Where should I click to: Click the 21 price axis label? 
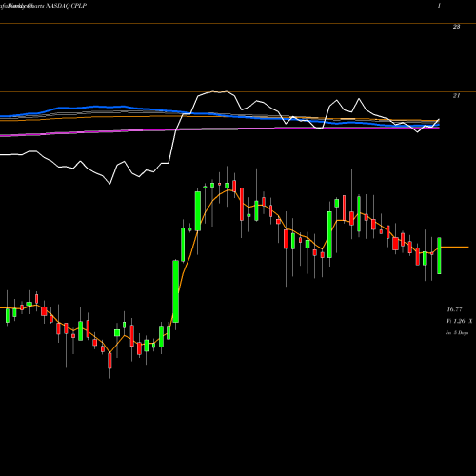(x=456, y=95)
